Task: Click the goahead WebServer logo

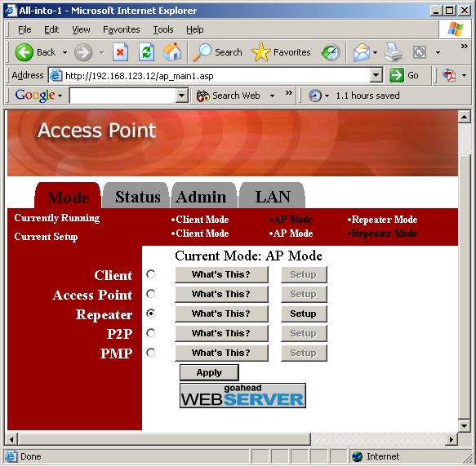Action: [242, 395]
